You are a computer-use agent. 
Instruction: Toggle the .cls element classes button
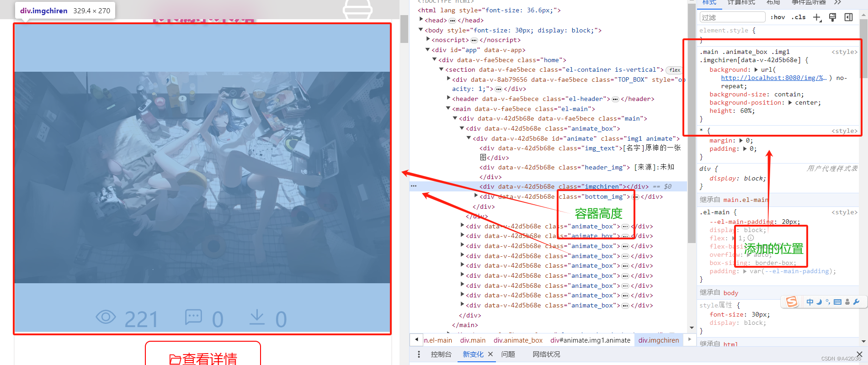[x=799, y=17]
